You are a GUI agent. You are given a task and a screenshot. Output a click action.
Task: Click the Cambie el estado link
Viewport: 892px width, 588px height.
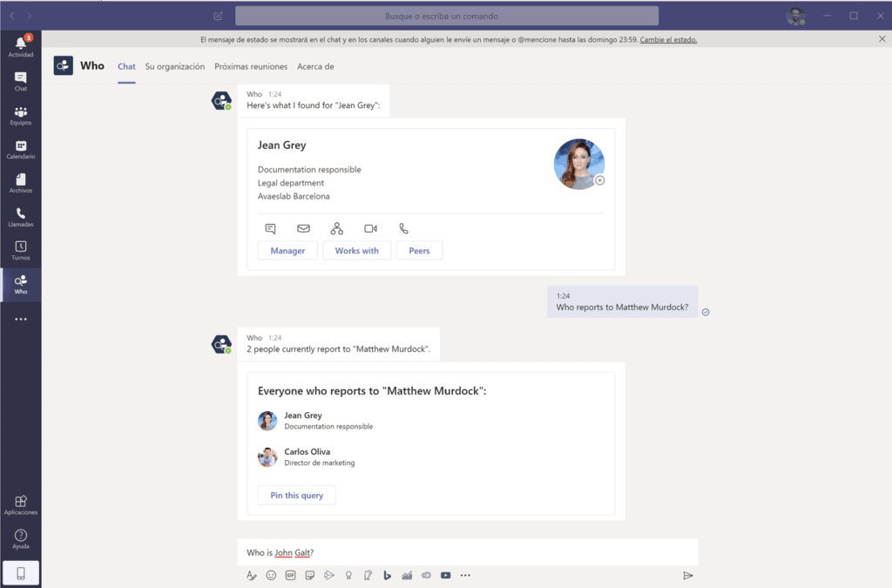[x=668, y=39]
